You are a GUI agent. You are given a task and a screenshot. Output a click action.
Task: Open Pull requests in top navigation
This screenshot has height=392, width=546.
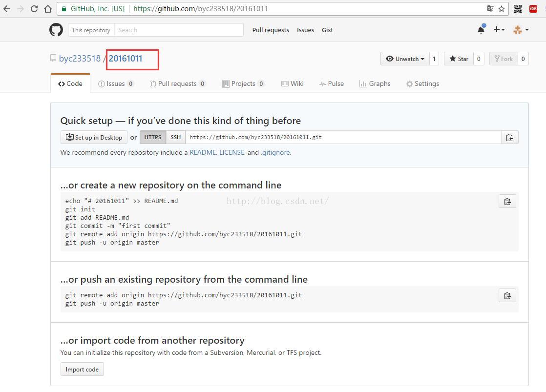[x=271, y=30]
